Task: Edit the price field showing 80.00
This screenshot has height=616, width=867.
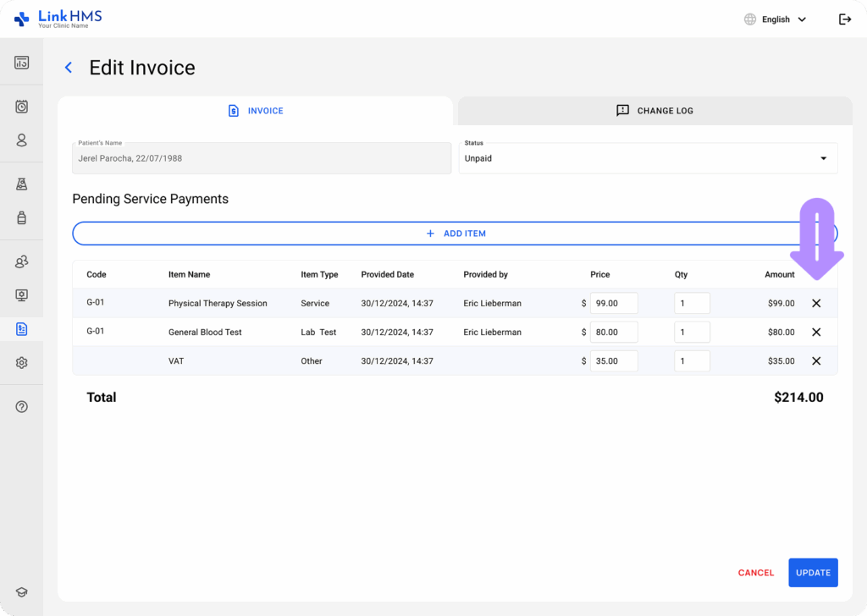Action: (614, 332)
